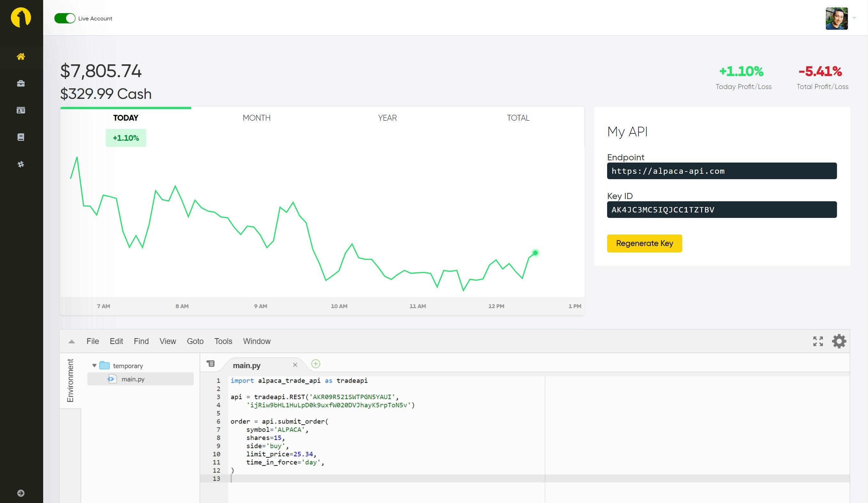Open the Documentation book icon

click(x=21, y=137)
